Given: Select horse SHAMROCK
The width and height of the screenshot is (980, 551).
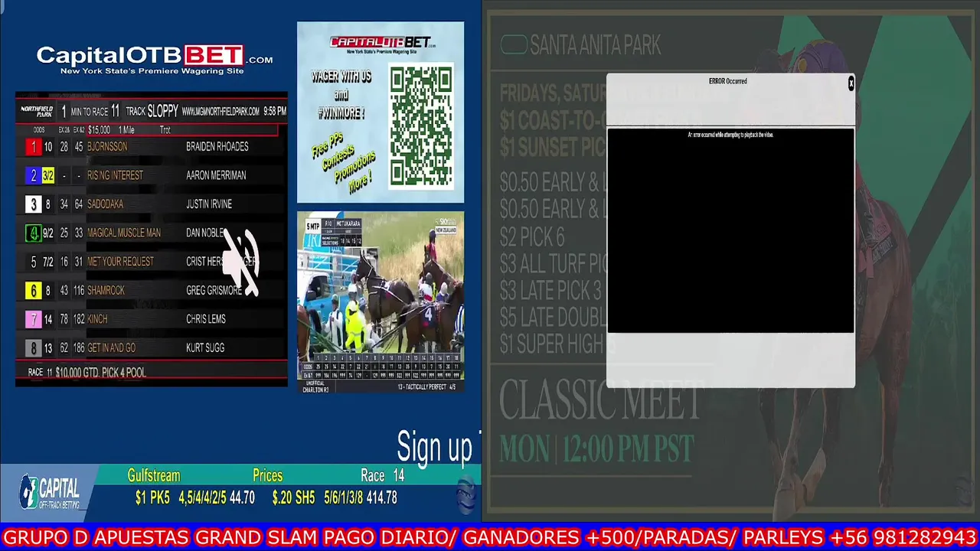Looking at the screenshot, I should point(106,290).
